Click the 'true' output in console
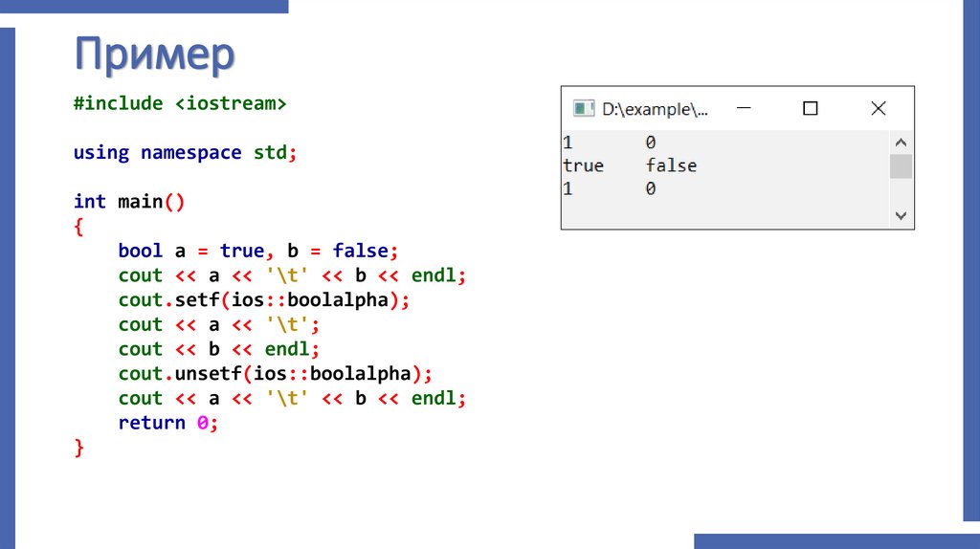Image resolution: width=980 pixels, height=549 pixels. pyautogui.click(x=583, y=165)
